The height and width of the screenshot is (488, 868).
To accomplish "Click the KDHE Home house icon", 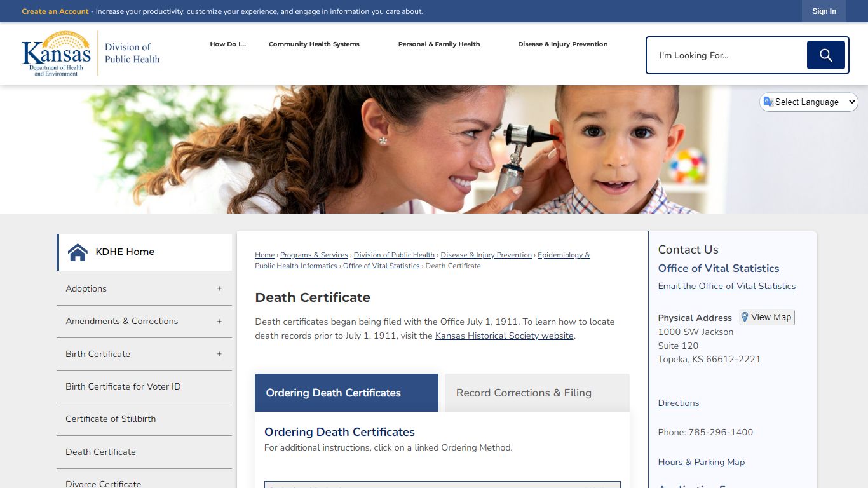I will (78, 252).
